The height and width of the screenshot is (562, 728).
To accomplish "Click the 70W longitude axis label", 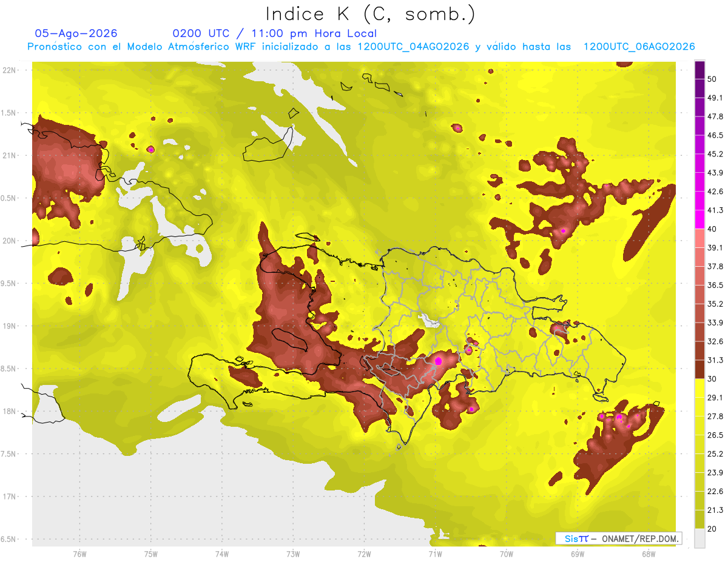I will click(x=507, y=554).
